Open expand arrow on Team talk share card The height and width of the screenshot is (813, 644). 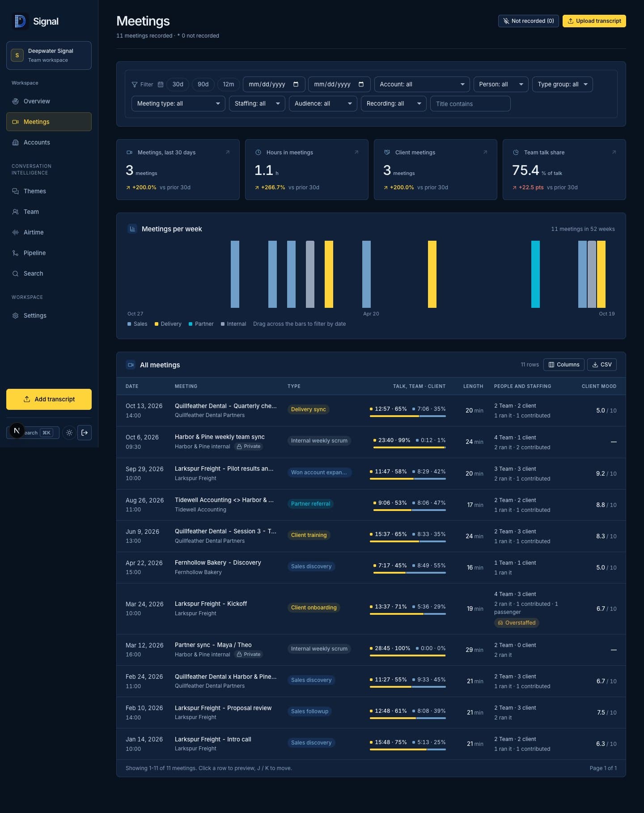pyautogui.click(x=614, y=152)
